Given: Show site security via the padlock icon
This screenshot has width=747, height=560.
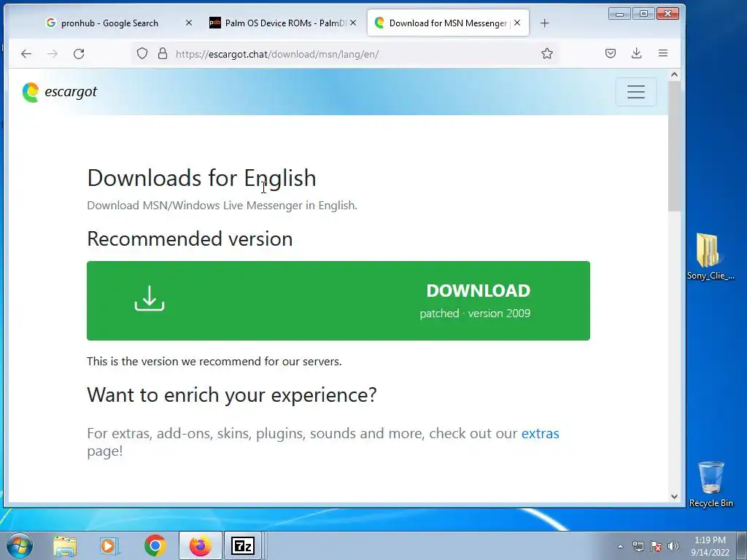Looking at the screenshot, I should click(163, 53).
